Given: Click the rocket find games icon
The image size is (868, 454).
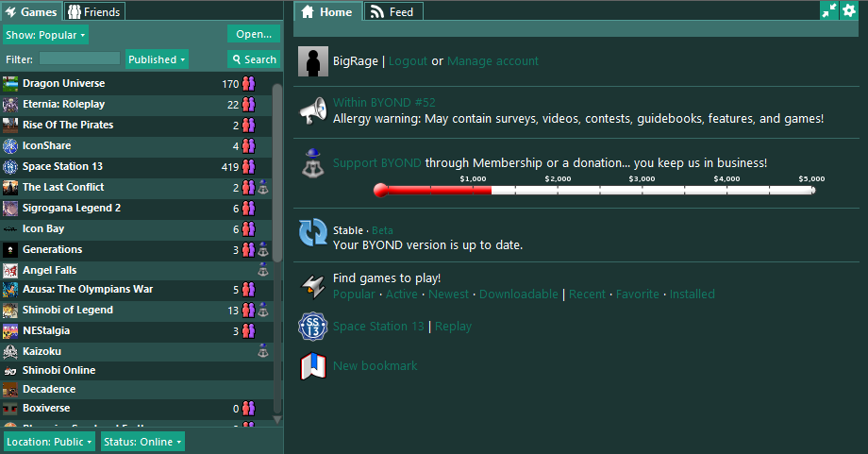Looking at the screenshot, I should [x=313, y=286].
